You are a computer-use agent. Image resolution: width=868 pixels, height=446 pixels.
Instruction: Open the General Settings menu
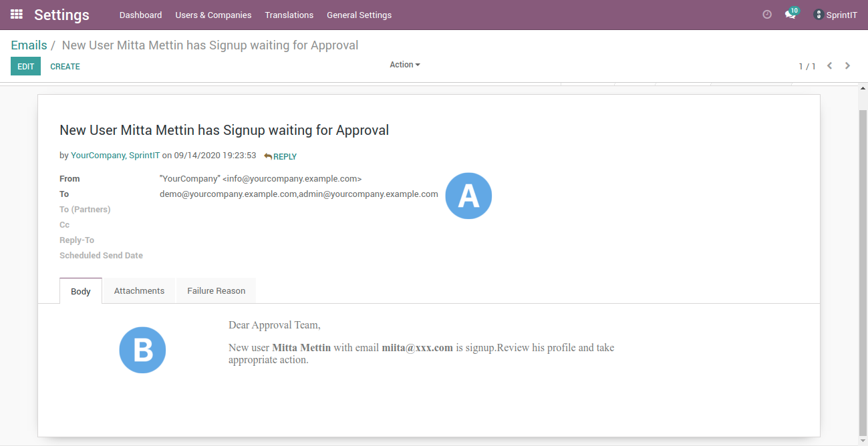[x=359, y=15]
